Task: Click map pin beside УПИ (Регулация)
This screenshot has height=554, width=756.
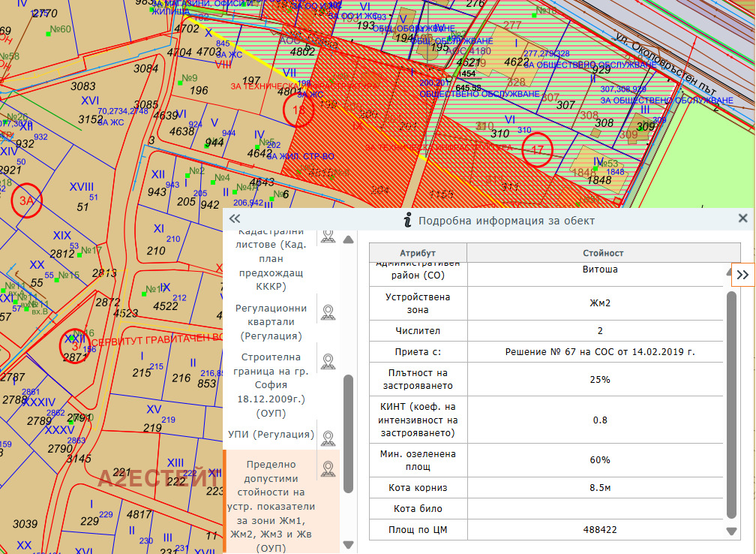Action: tap(328, 437)
